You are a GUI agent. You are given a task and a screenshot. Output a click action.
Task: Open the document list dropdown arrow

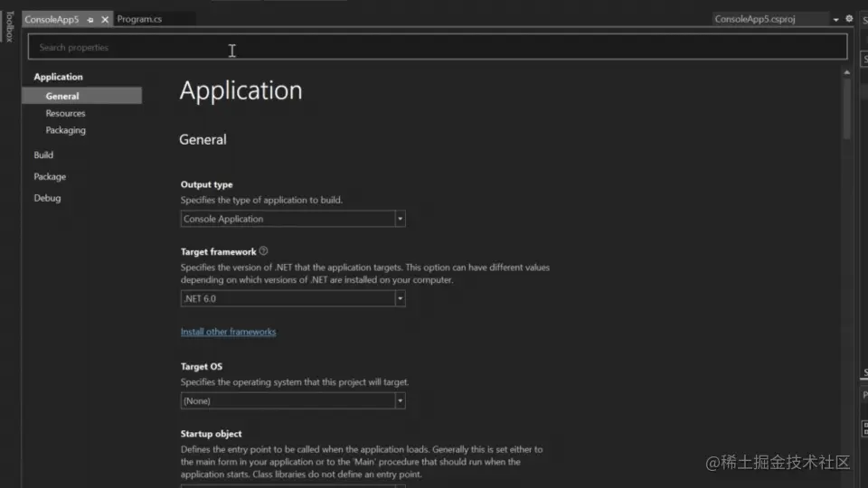[x=835, y=19]
